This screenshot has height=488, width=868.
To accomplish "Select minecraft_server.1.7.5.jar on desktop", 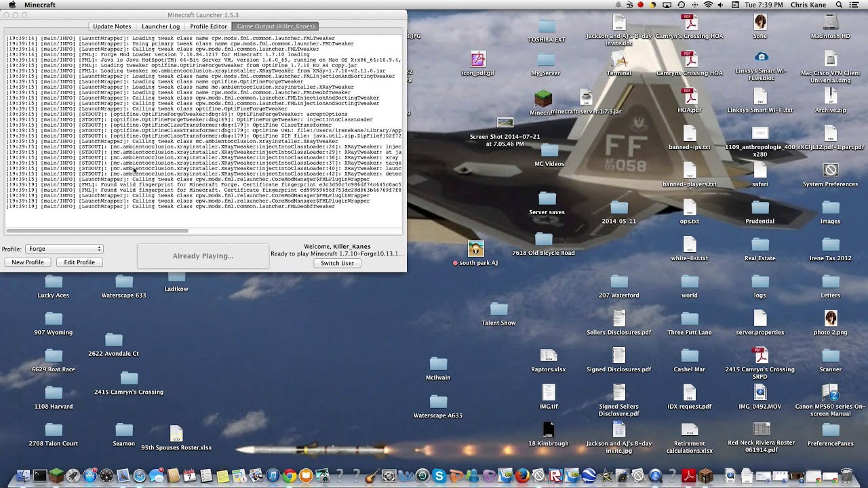I will [586, 102].
